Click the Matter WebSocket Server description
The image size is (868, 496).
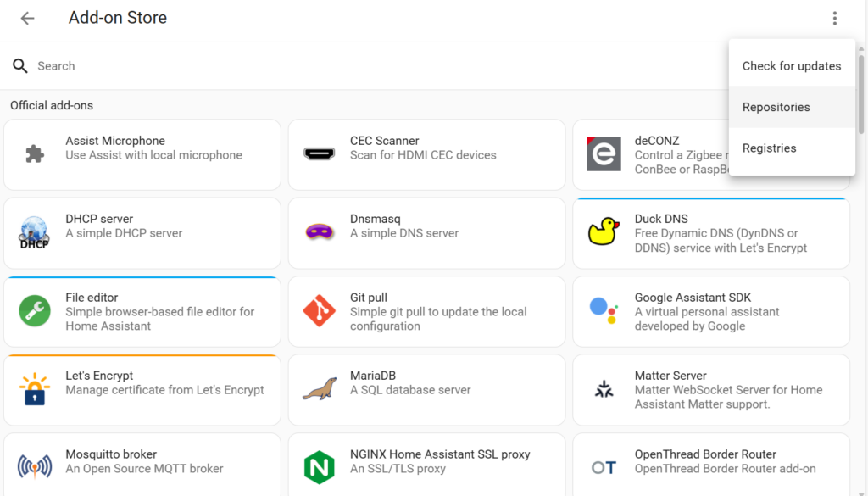(728, 397)
